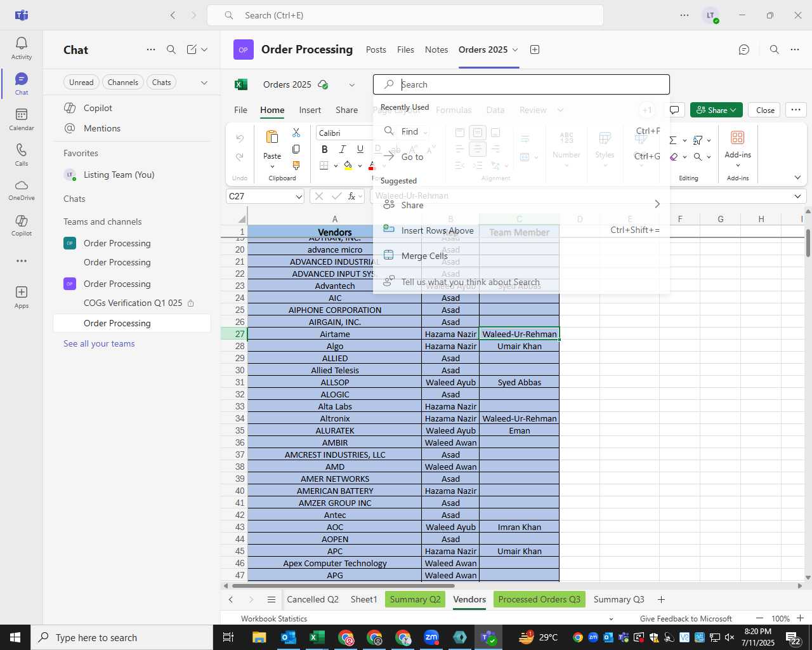Viewport: 812px width, 650px height.
Task: Open the Posts channel tab
Action: [x=376, y=50]
